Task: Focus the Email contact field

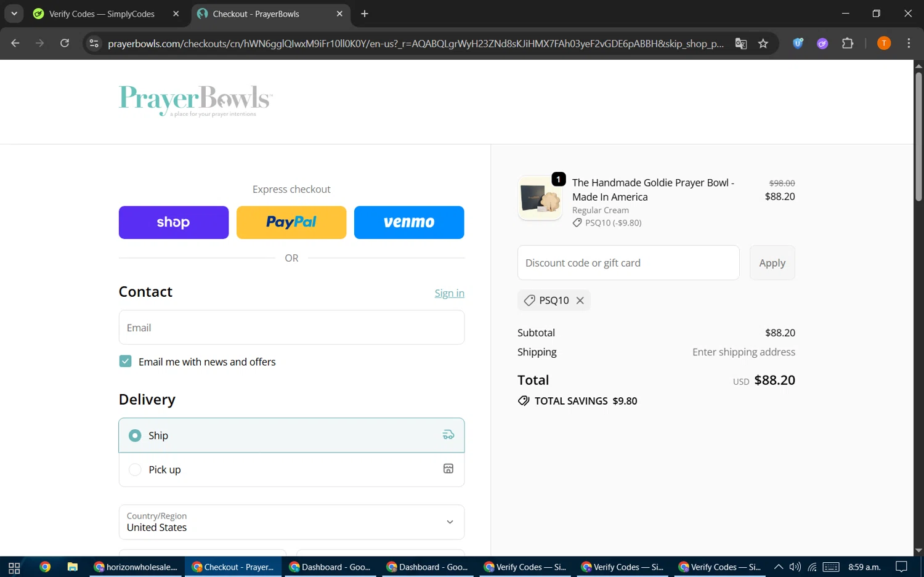Action: point(291,328)
